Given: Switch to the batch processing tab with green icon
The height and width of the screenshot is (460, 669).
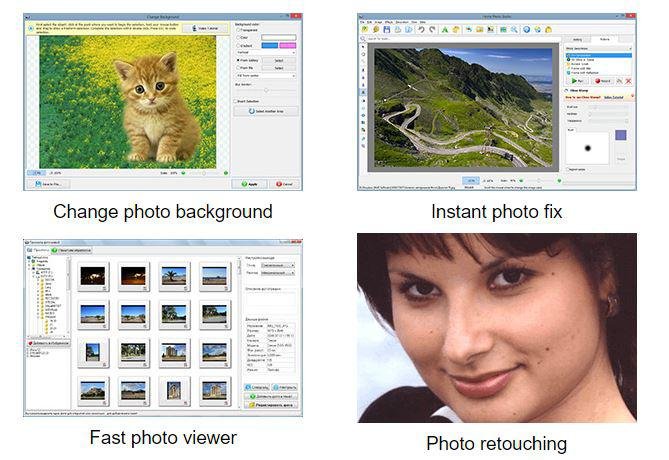Looking at the screenshot, I should [x=71, y=250].
